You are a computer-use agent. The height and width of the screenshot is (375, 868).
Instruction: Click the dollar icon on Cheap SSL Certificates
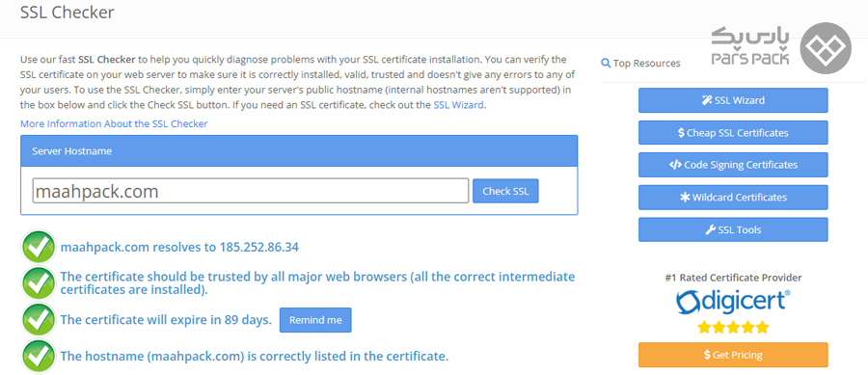(681, 133)
